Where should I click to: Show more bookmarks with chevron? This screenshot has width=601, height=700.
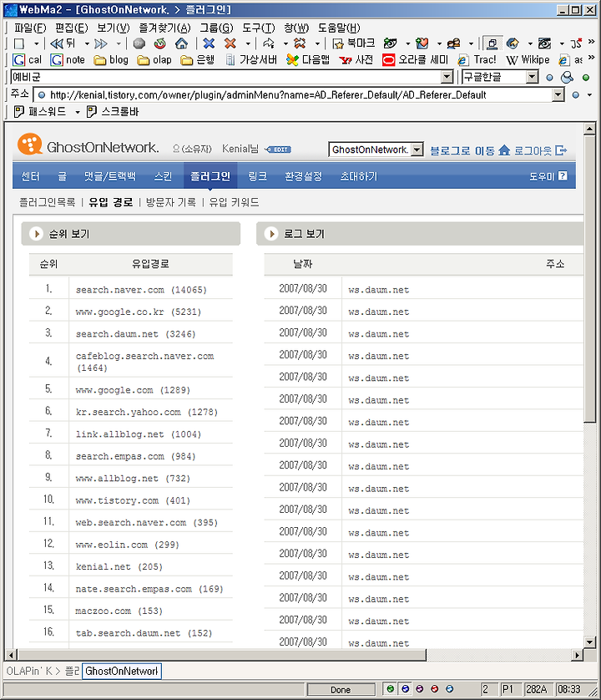[591, 58]
